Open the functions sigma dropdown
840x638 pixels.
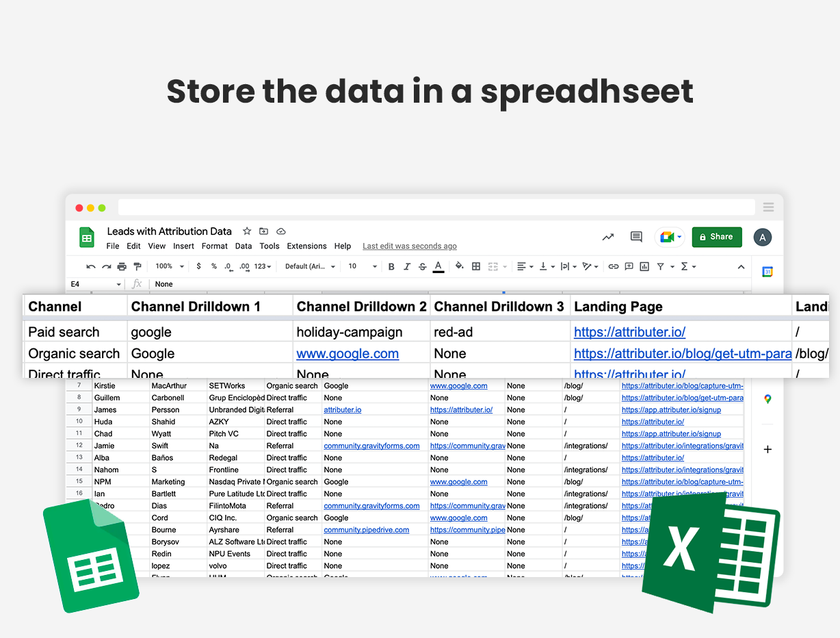pyautogui.click(x=688, y=266)
